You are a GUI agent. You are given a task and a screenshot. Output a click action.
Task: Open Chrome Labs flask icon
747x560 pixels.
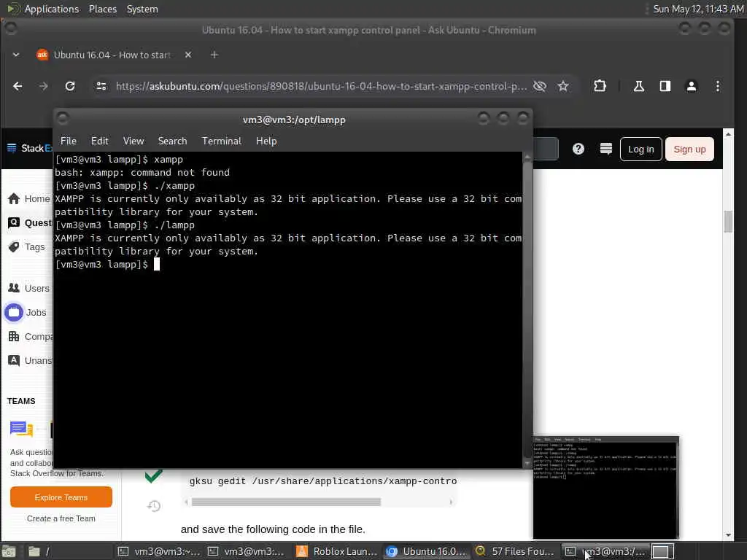point(639,86)
